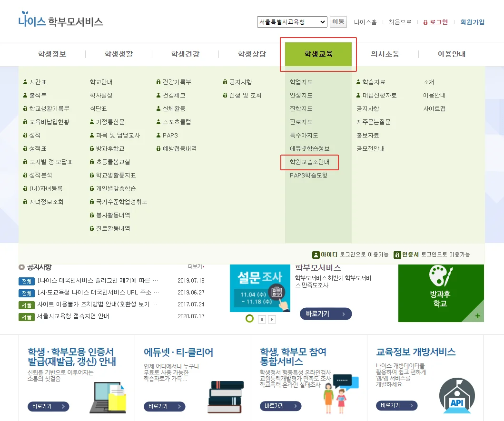Select the 의사소통 menu tab
The width and height of the screenshot is (504, 421).
(x=385, y=54)
